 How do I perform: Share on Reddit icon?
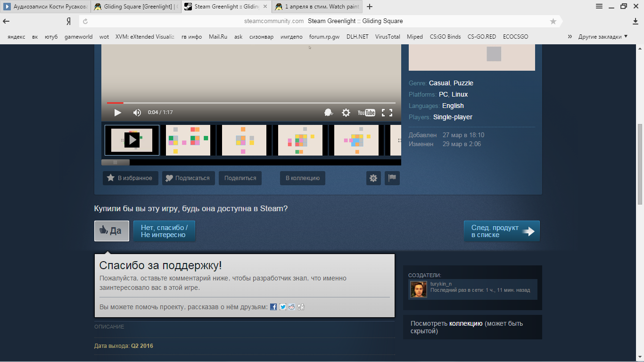pyautogui.click(x=292, y=307)
